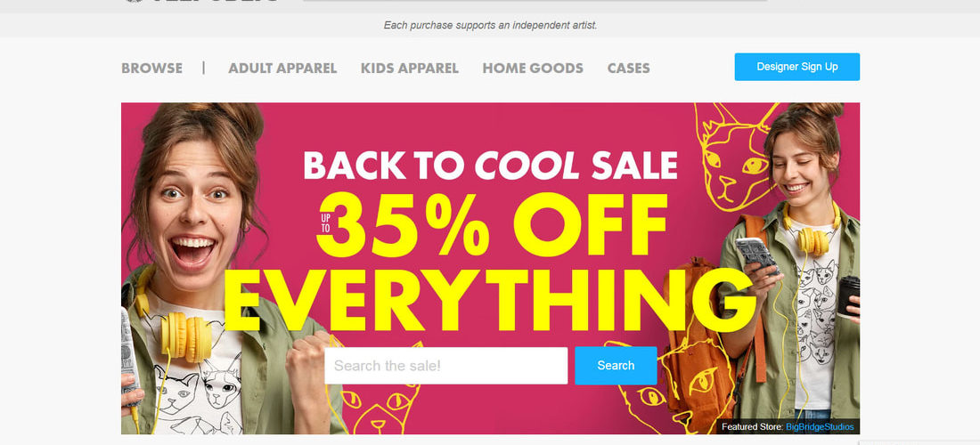Click the 'Search the sale!' input field
Screen dimensions: 980x445
(x=446, y=366)
